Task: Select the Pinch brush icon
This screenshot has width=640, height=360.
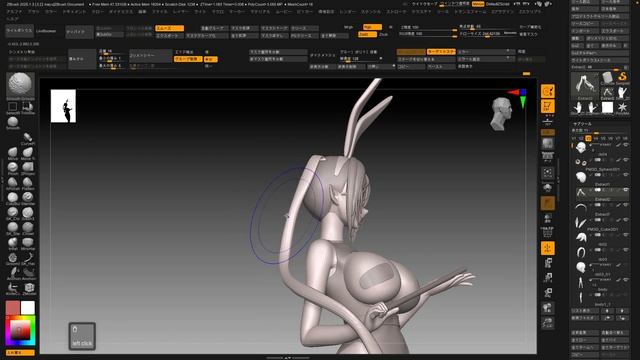Action: (x=13, y=167)
